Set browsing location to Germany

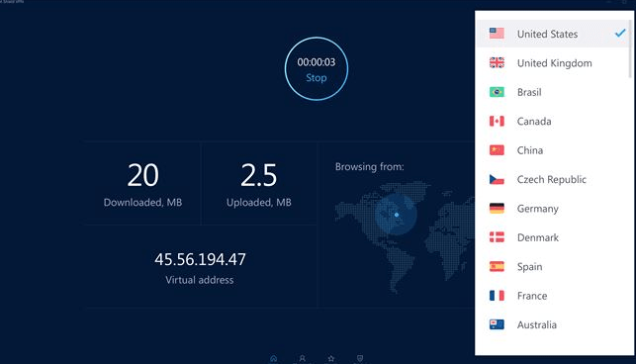tap(553, 208)
